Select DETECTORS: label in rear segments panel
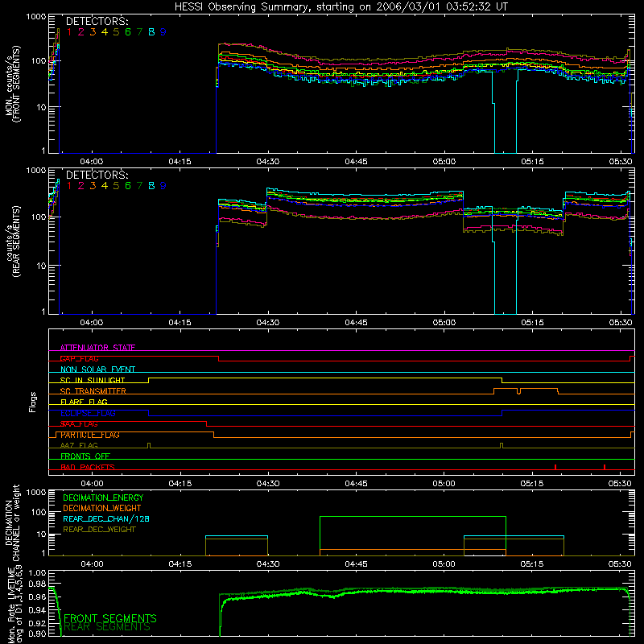 97,175
